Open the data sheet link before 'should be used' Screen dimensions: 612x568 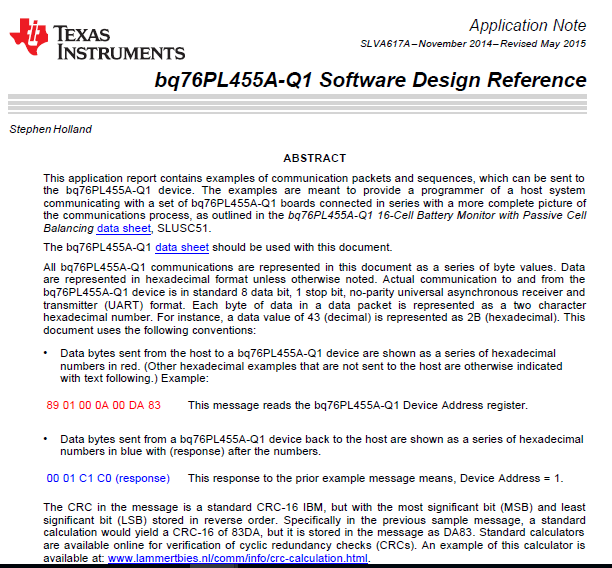pyautogui.click(x=182, y=247)
